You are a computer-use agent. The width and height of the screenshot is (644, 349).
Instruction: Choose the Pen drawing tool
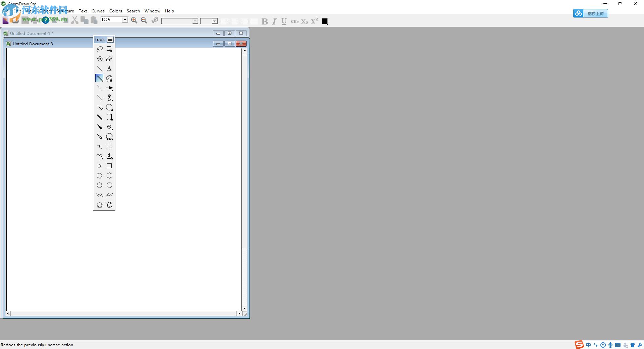[x=109, y=78]
